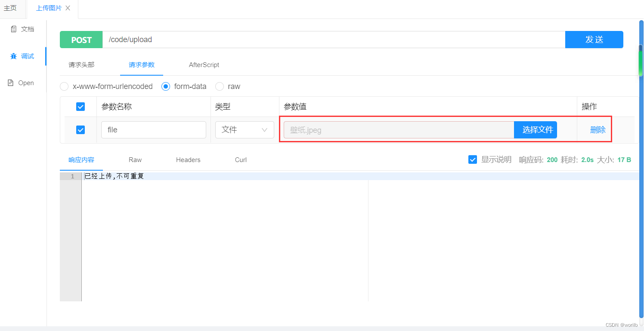Click the 壁纸.jpeg file value field
The image size is (644, 331).
click(x=399, y=130)
